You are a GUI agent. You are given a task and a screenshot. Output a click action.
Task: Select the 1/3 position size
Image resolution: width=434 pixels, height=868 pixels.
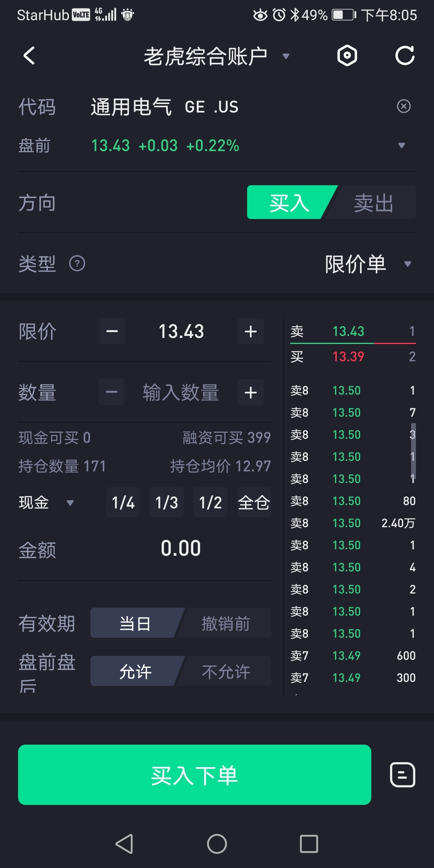167,502
